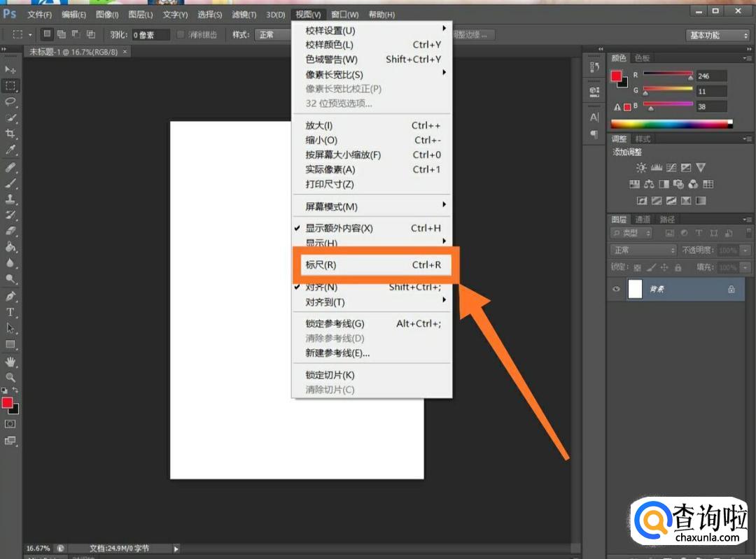Select the Eraser tool

(10, 231)
